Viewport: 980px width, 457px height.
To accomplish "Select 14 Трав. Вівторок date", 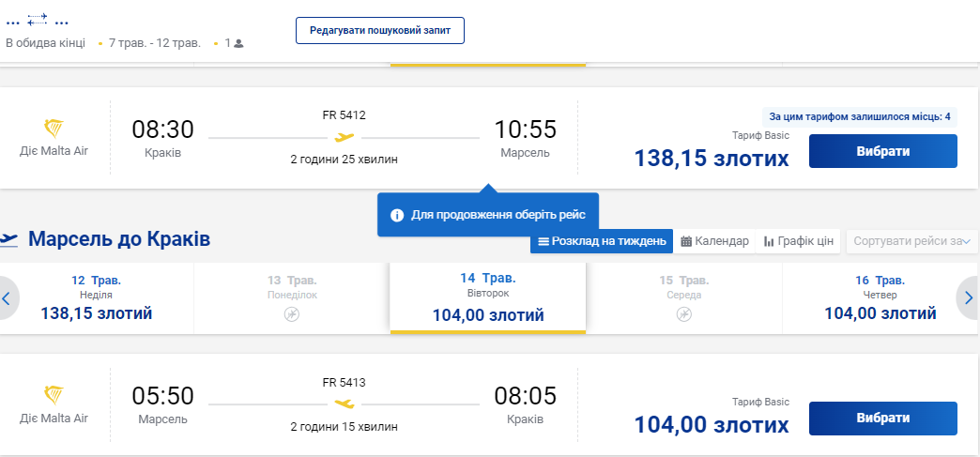I will (488, 297).
